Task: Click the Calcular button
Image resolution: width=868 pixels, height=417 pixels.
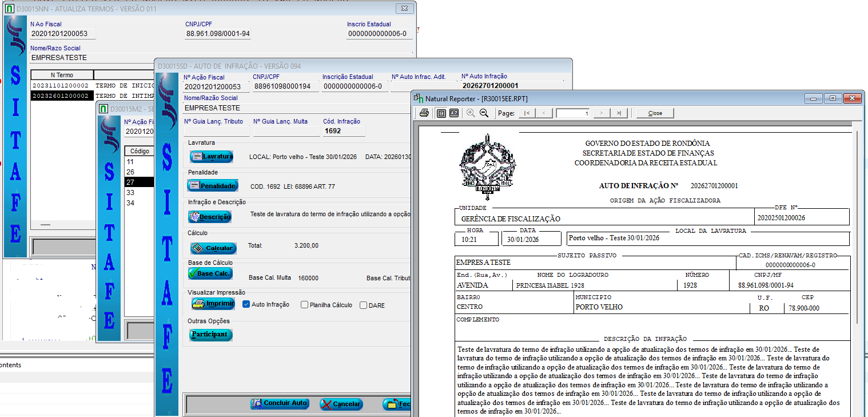Action: pyautogui.click(x=213, y=248)
